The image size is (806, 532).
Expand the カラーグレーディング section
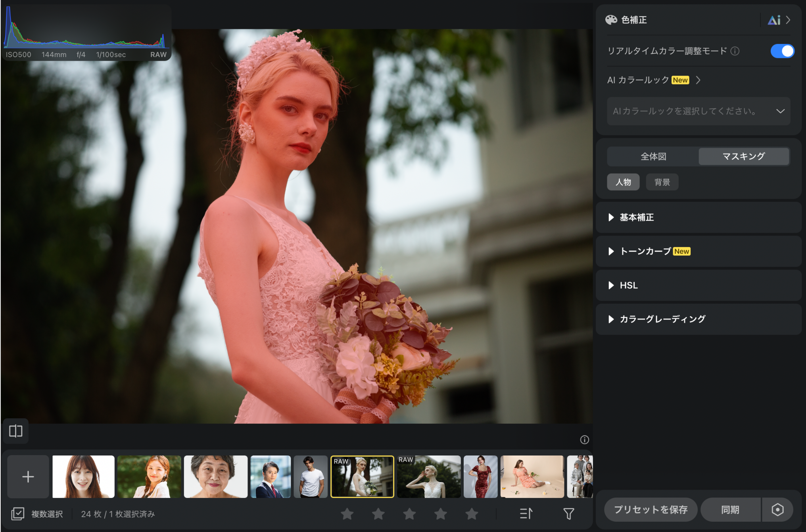pyautogui.click(x=698, y=319)
